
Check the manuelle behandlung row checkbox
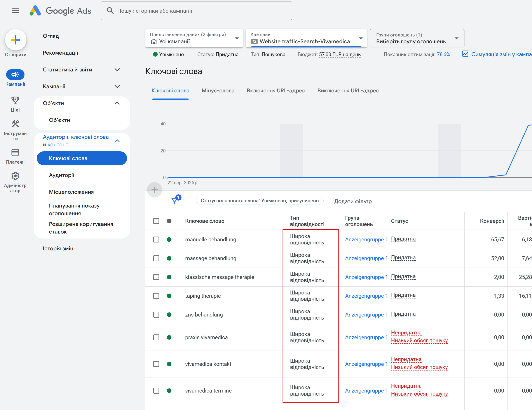pyautogui.click(x=156, y=239)
